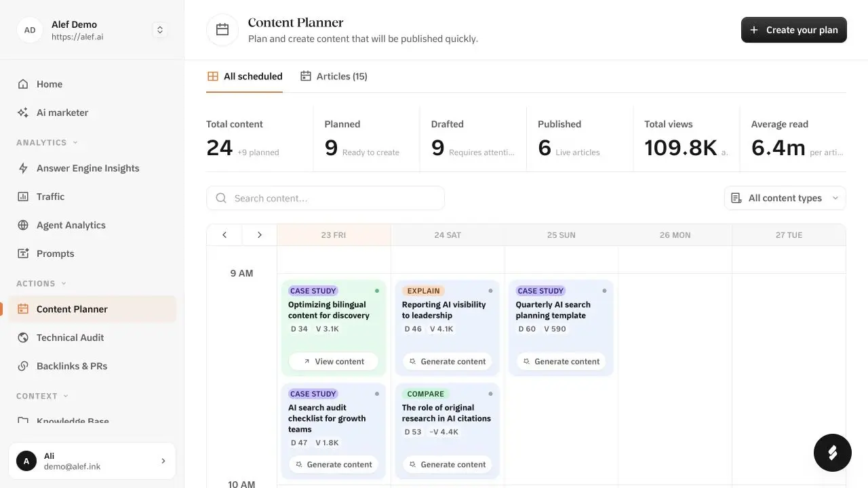The image size is (868, 488).
Task: Click the COMPARE tag on research card
Action: (425, 394)
